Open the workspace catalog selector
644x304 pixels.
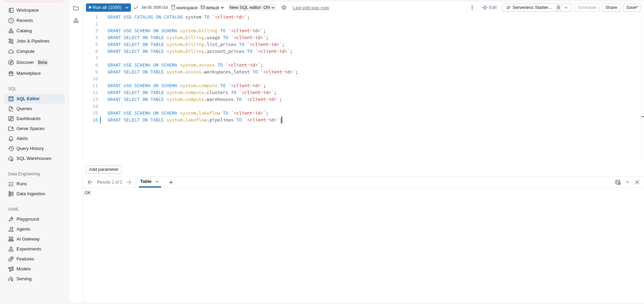click(185, 8)
